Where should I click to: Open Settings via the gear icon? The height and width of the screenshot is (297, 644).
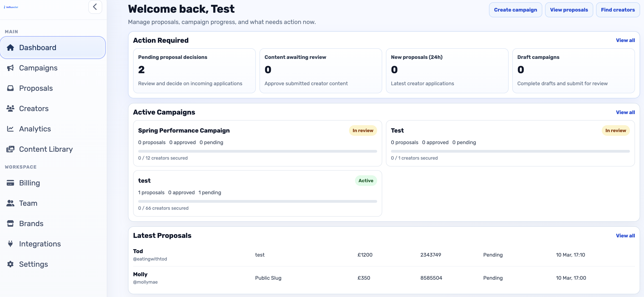(11, 264)
